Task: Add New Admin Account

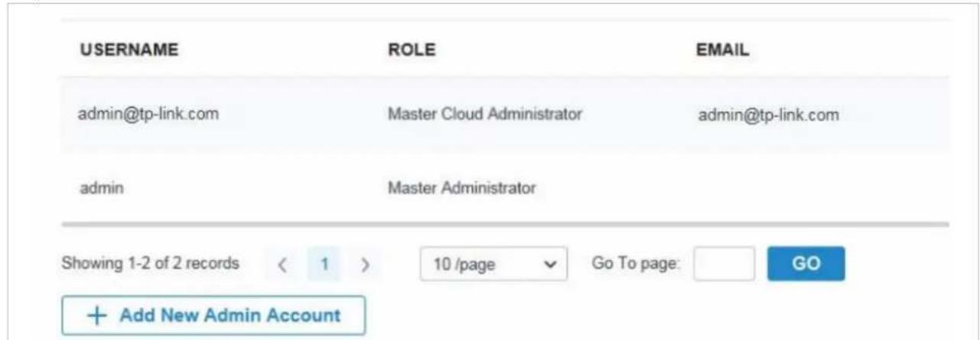Action: pyautogui.click(x=213, y=315)
